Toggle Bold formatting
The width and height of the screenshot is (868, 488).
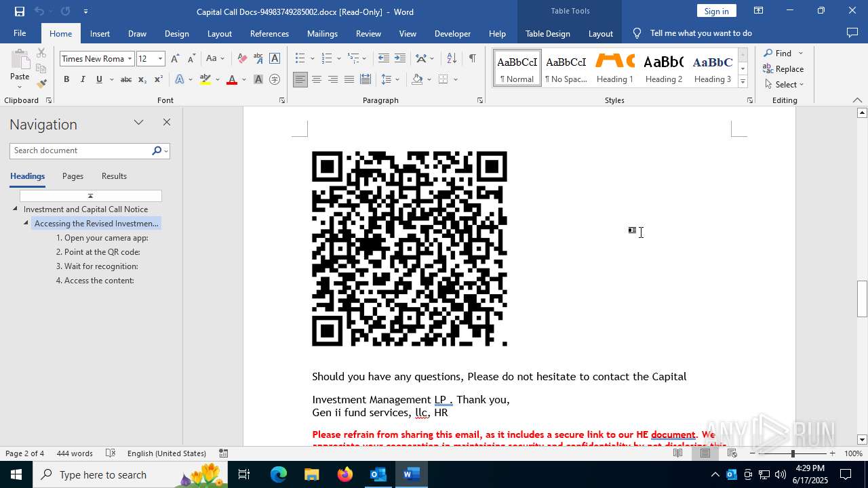(66, 79)
